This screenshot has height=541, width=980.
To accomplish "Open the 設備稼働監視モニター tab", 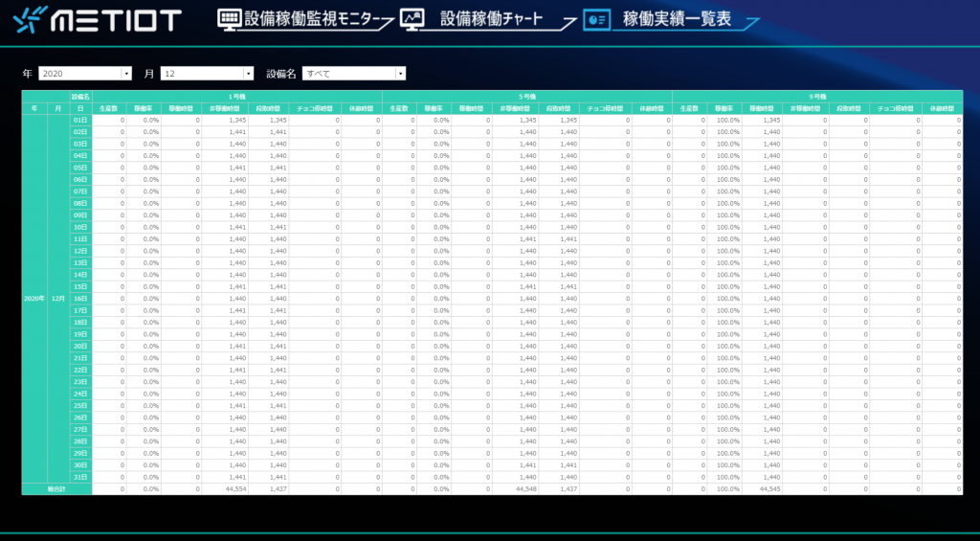I will pyautogui.click(x=305, y=20).
